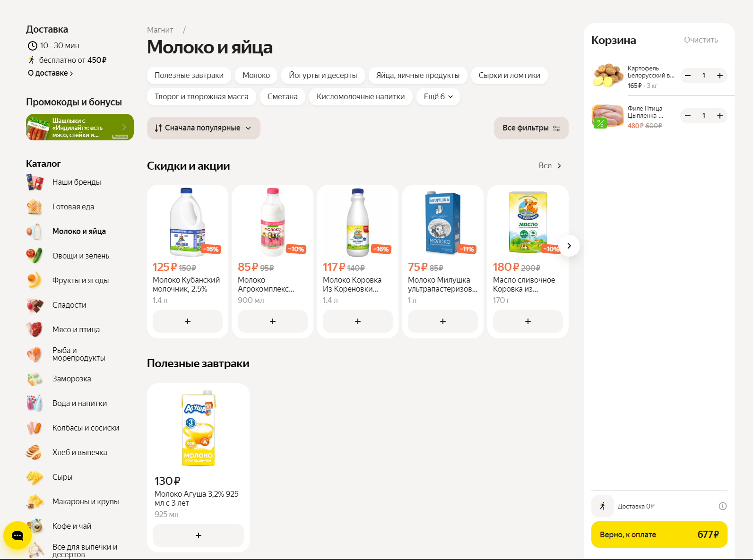Select the Йогурты и десерты tab

tap(323, 76)
